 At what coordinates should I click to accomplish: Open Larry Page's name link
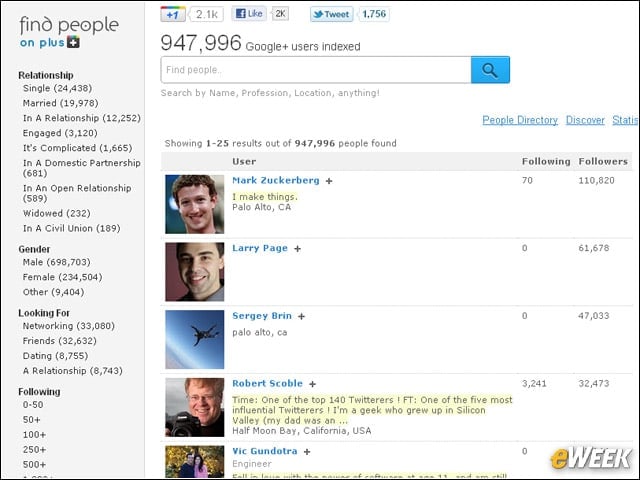pos(260,248)
